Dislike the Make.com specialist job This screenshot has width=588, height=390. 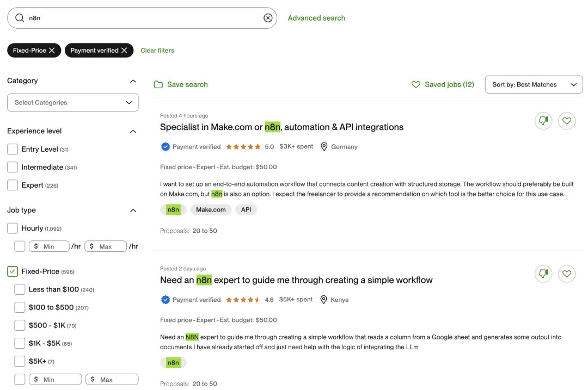pyautogui.click(x=543, y=121)
